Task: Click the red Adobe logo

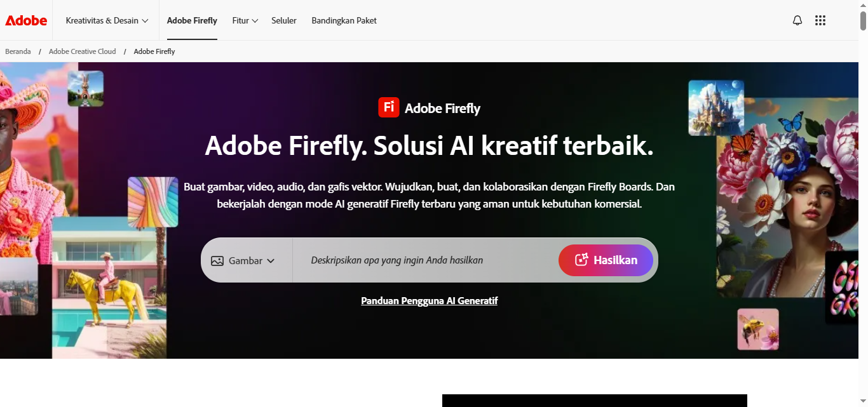Action: [26, 20]
